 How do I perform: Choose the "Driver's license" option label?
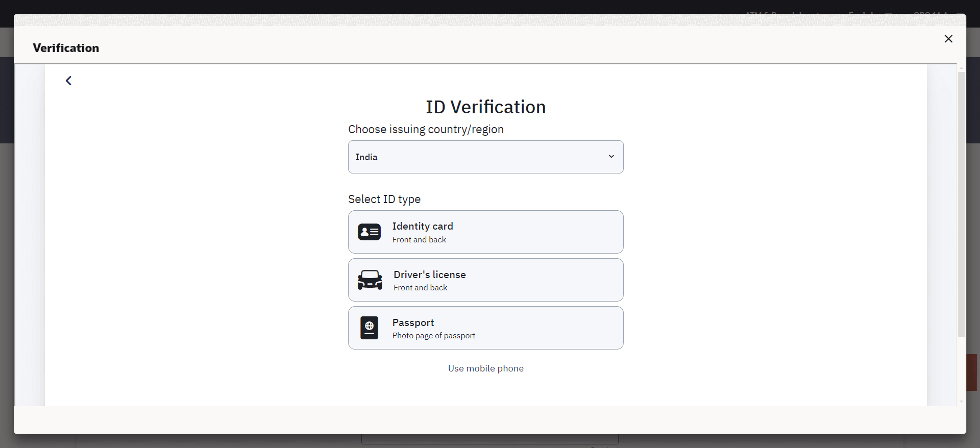[x=429, y=275]
